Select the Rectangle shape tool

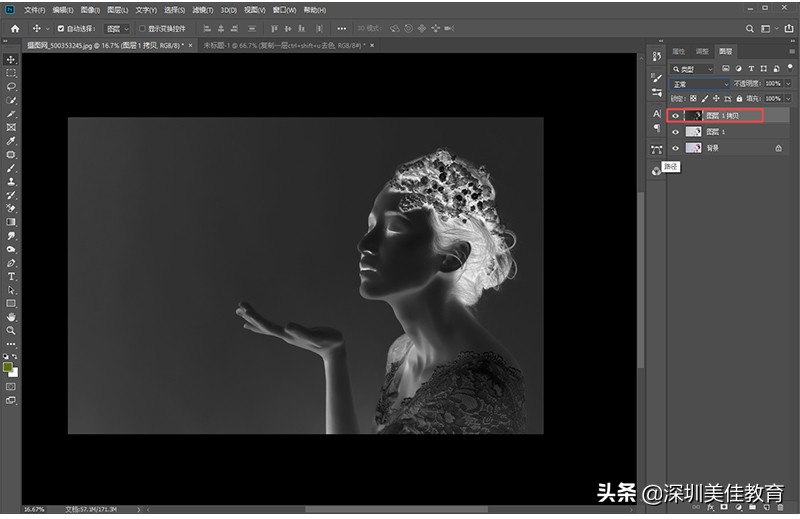click(11, 303)
